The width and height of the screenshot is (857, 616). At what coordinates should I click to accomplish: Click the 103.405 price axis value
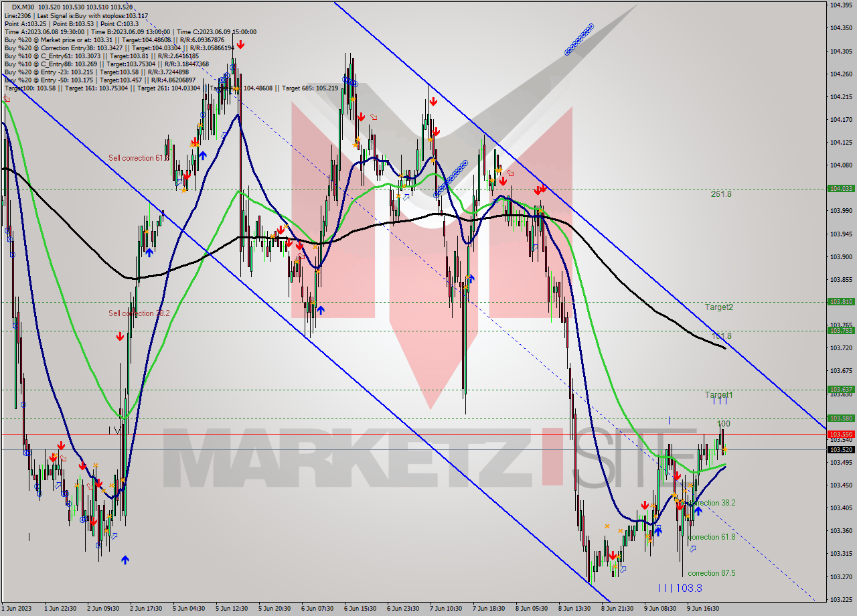[841, 508]
